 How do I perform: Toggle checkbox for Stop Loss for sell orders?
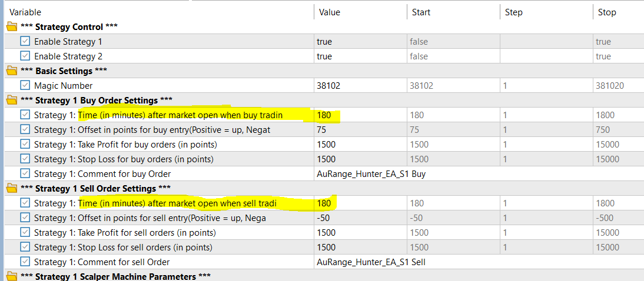pyautogui.click(x=25, y=247)
